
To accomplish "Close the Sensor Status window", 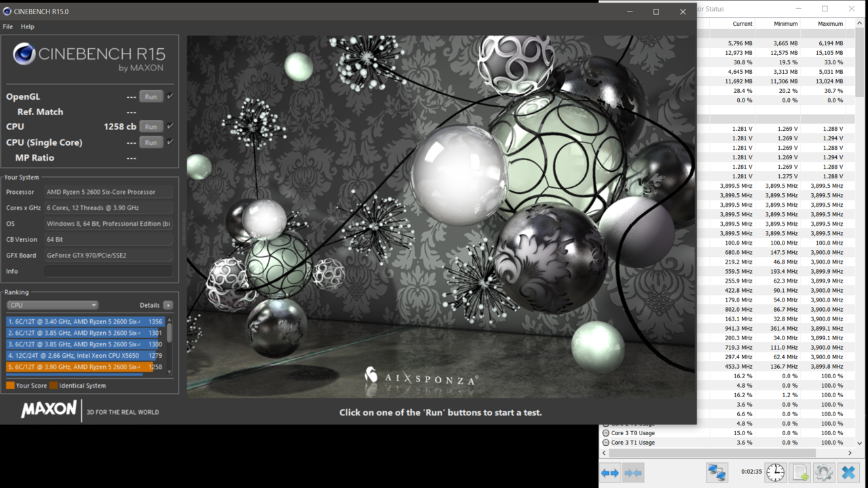I will [852, 9].
